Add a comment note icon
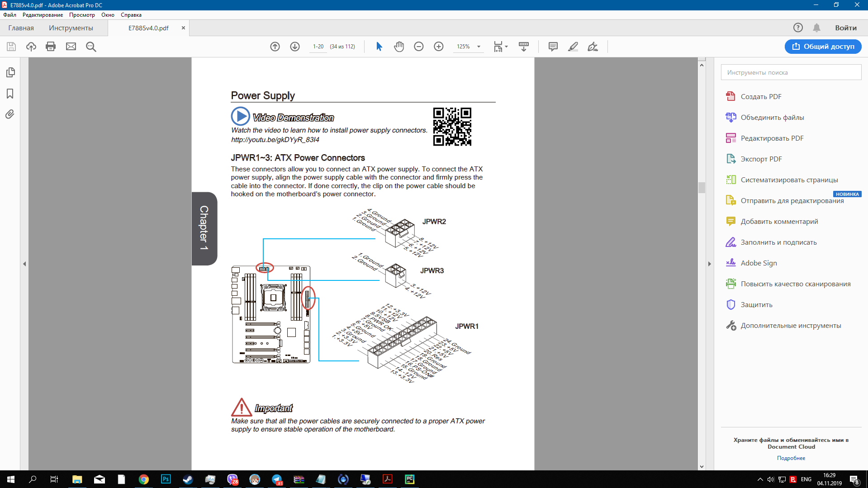The height and width of the screenshot is (488, 868). (553, 47)
